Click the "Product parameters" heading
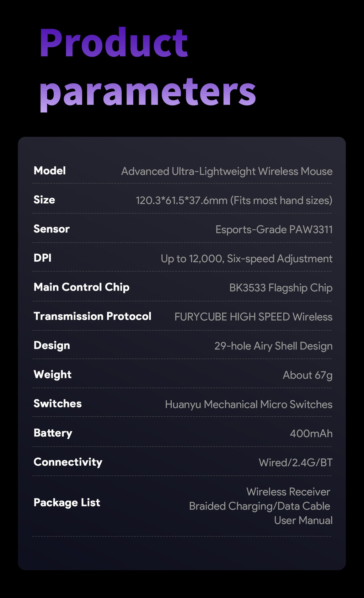 tap(148, 67)
